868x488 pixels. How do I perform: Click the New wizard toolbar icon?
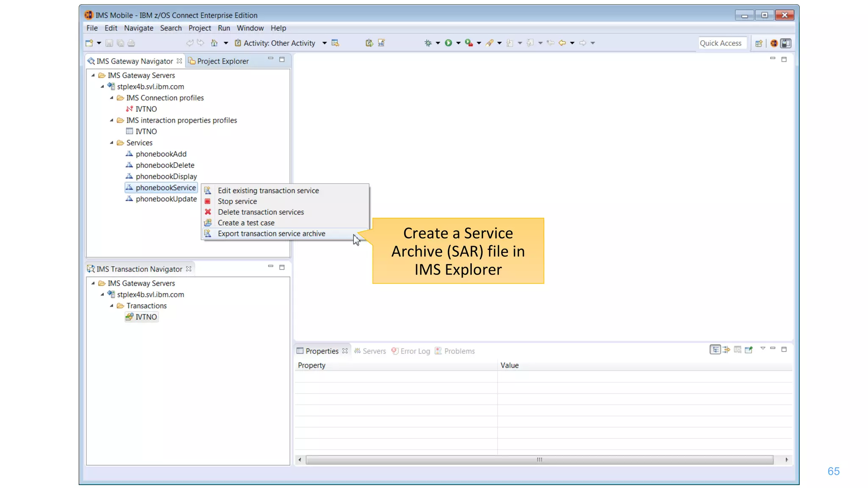[89, 43]
